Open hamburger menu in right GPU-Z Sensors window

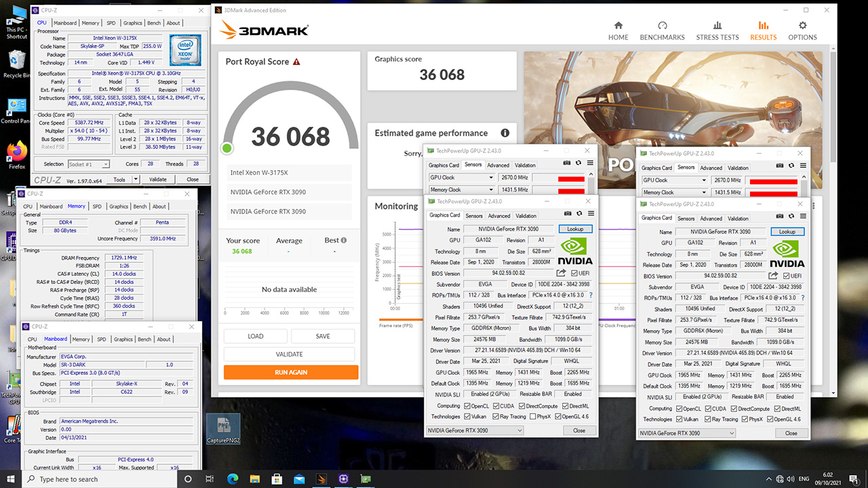(804, 166)
